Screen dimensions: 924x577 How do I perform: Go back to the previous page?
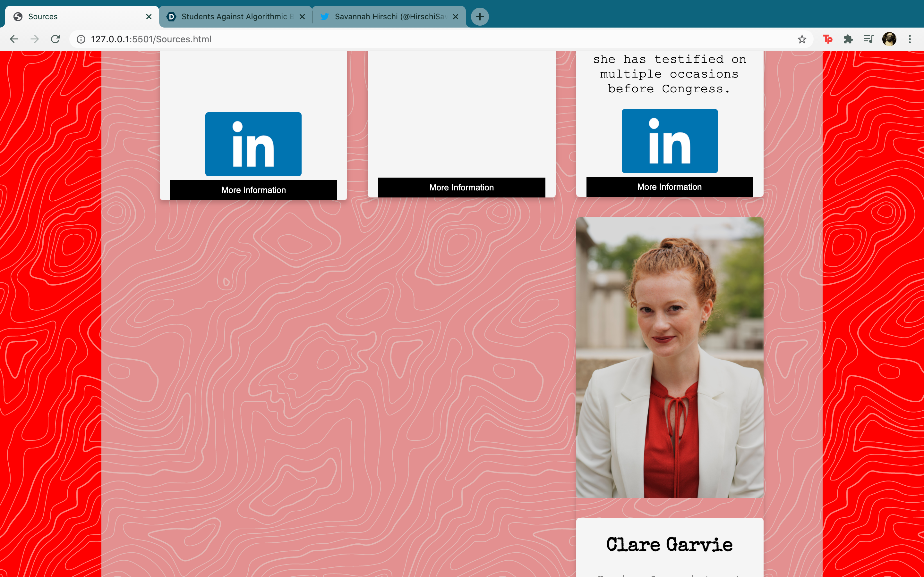coord(14,39)
